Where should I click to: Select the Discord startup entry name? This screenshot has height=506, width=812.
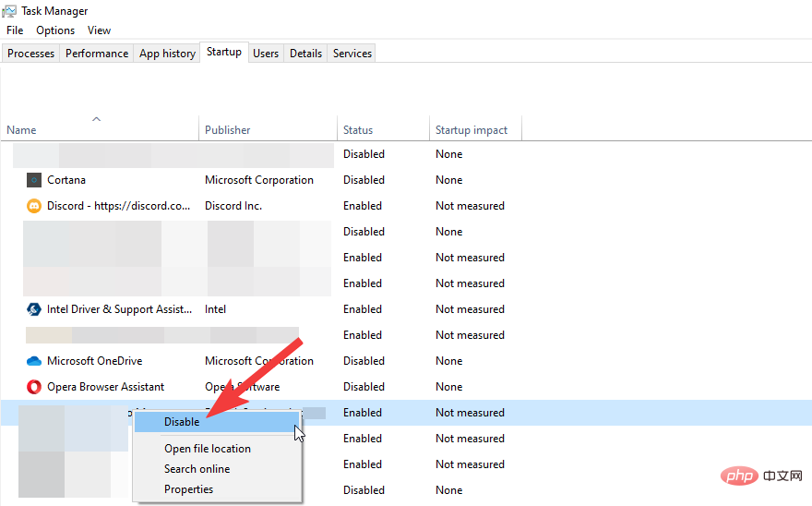point(119,206)
